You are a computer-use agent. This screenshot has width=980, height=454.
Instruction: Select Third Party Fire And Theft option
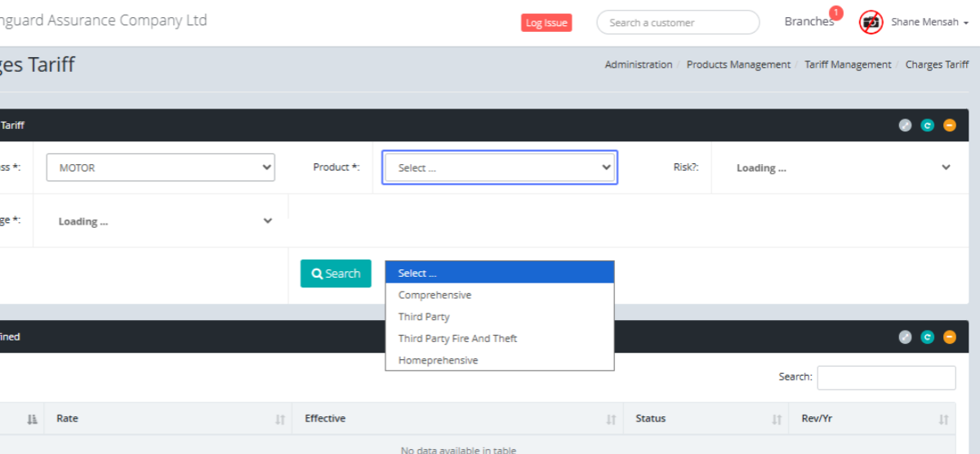pyautogui.click(x=457, y=338)
